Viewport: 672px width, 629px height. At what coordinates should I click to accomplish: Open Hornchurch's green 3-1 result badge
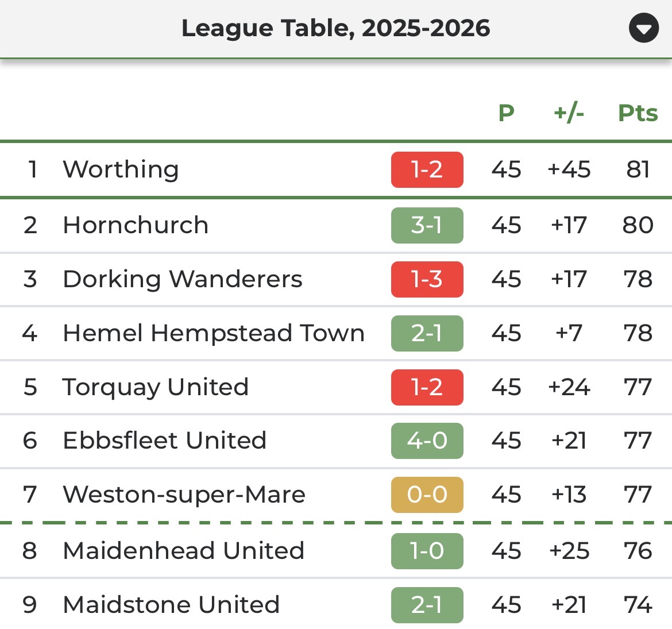[427, 225]
